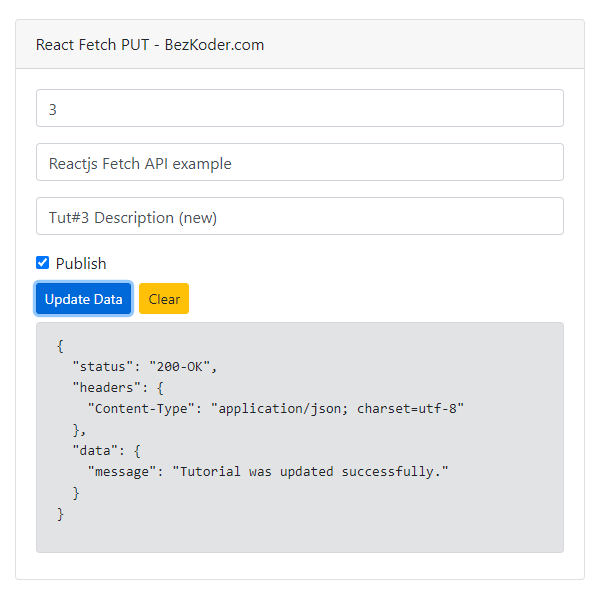
Task: Click the 'Tutorial was updated successfully.' text
Action: coord(310,471)
